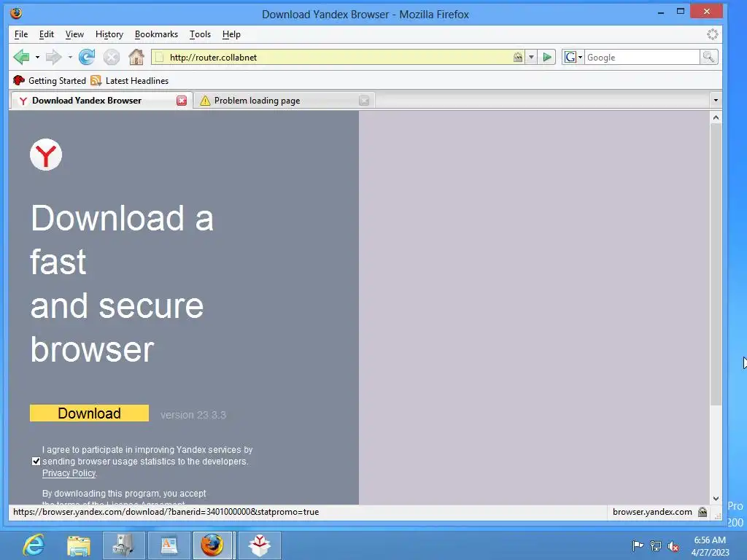Screen dimensions: 747x560
Task: Click the greyed-out Stop loading button
Action: 112,57
